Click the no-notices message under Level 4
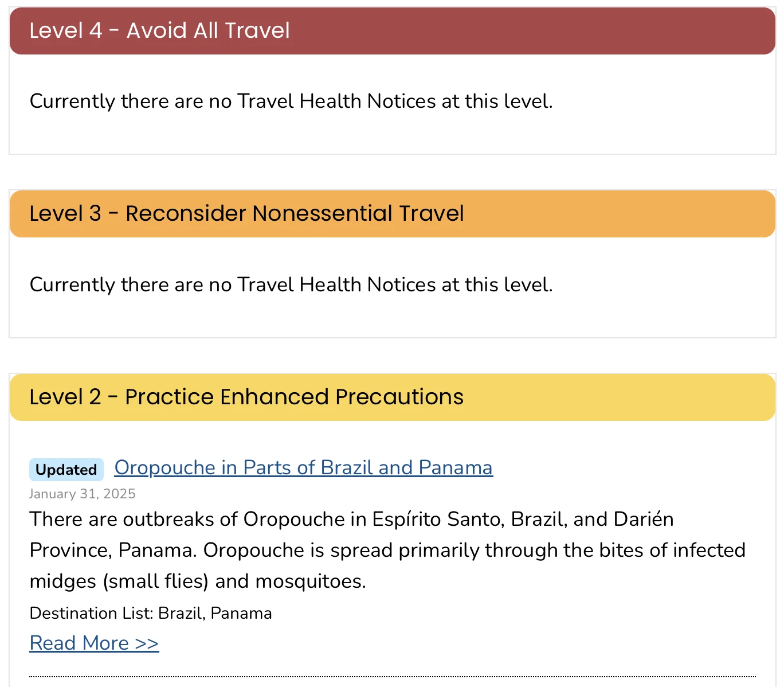 tap(291, 101)
